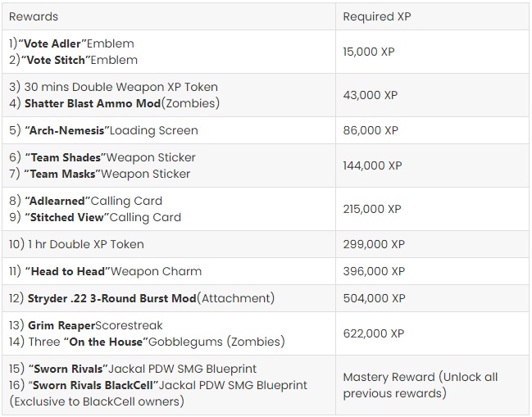Click "Head to Head" Weapon Charm entry
Screen dimensions: 532x417
pyautogui.click(x=105, y=271)
